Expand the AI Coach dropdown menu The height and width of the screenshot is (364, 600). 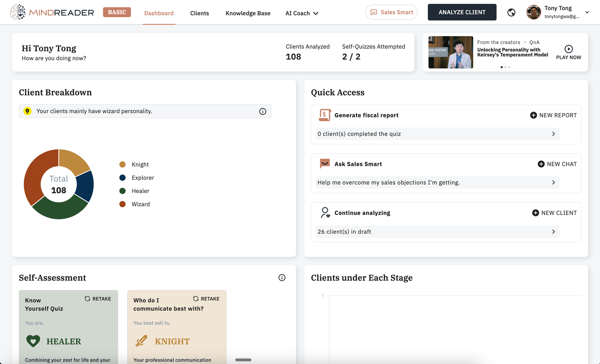[x=302, y=13]
